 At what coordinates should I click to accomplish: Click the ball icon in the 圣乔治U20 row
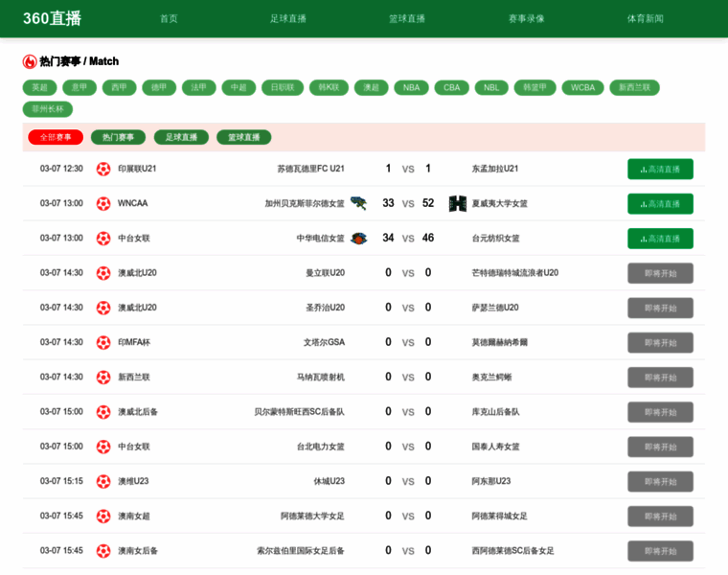click(x=103, y=308)
